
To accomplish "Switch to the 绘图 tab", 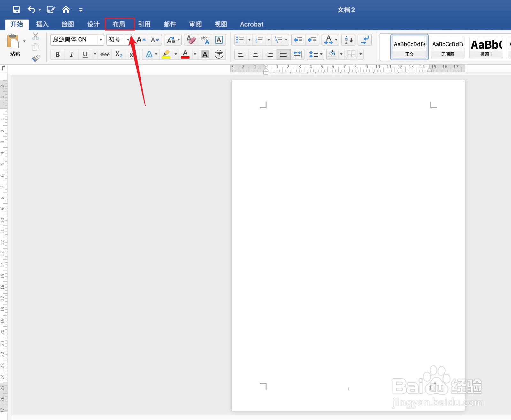I will (x=68, y=24).
